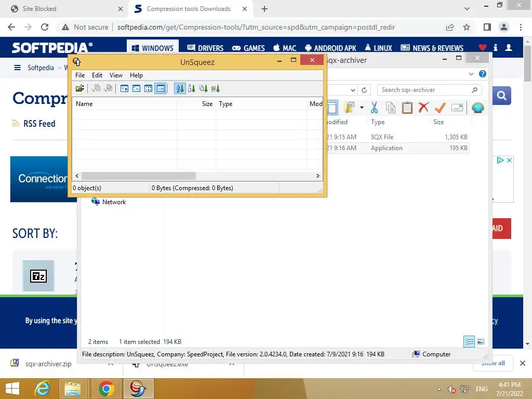
Task: Click the left arrow of UnSqueez horizontal scrollbar
Action: pos(77,176)
